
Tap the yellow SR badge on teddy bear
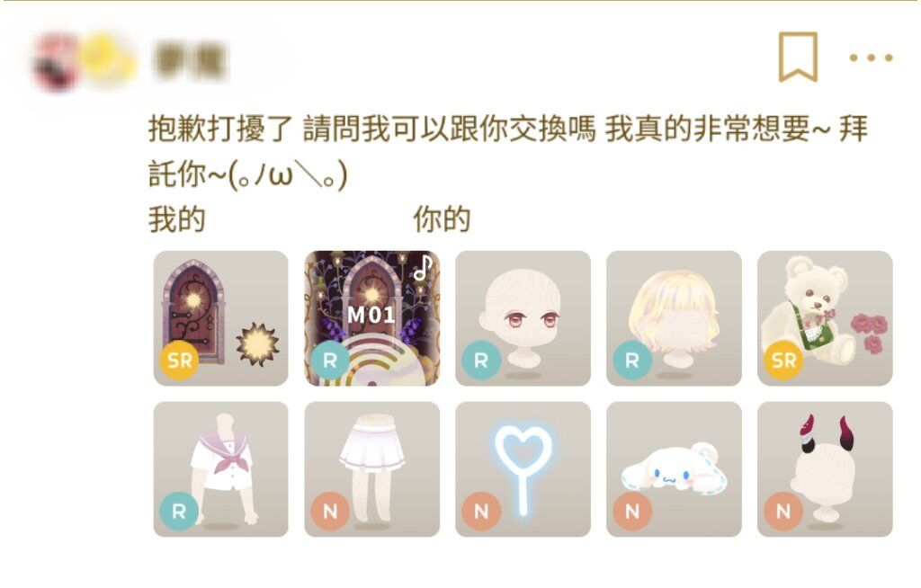pyautogui.click(x=783, y=361)
